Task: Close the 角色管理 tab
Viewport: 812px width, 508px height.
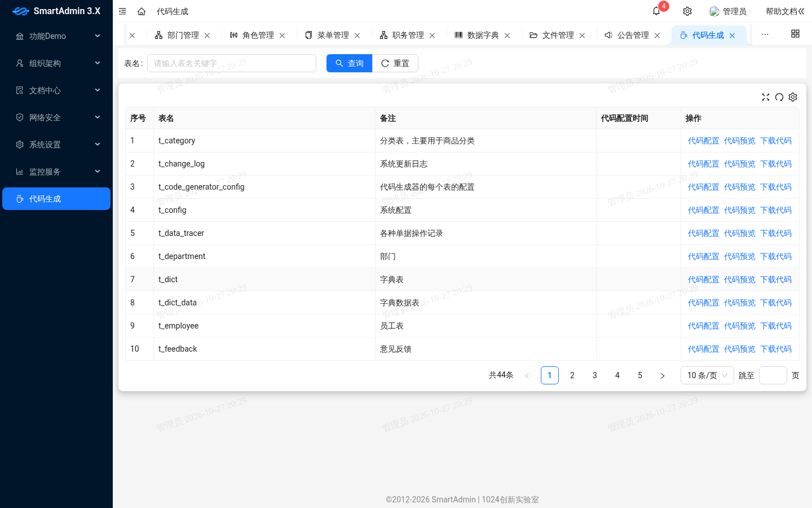Action: coord(283,36)
